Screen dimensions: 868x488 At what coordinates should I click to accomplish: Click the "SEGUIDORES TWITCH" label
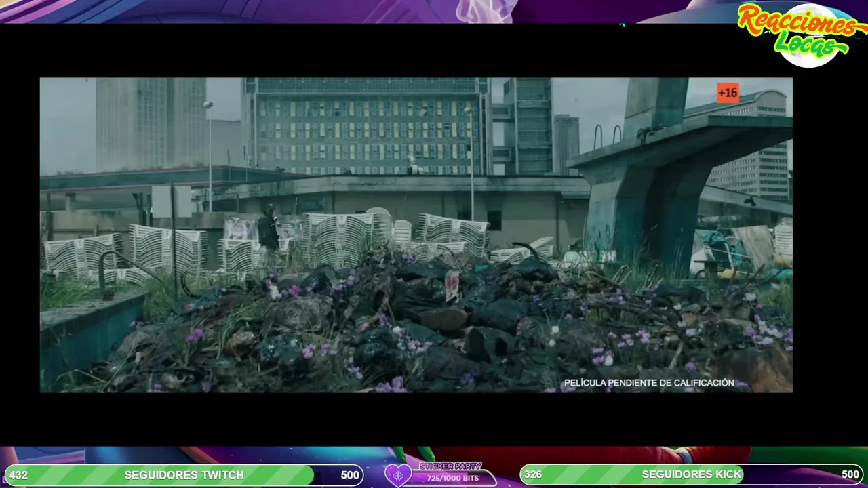coord(184,475)
